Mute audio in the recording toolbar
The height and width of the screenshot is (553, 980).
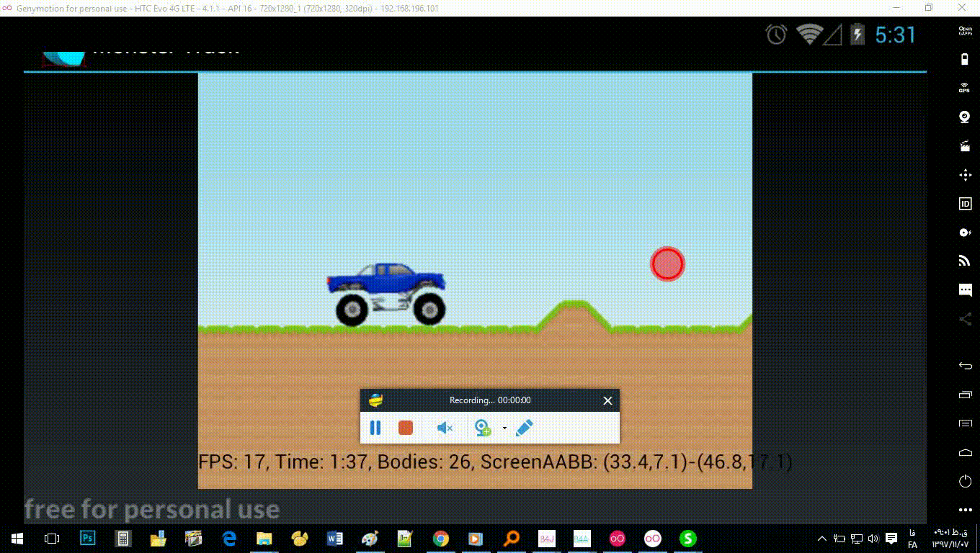click(x=443, y=427)
